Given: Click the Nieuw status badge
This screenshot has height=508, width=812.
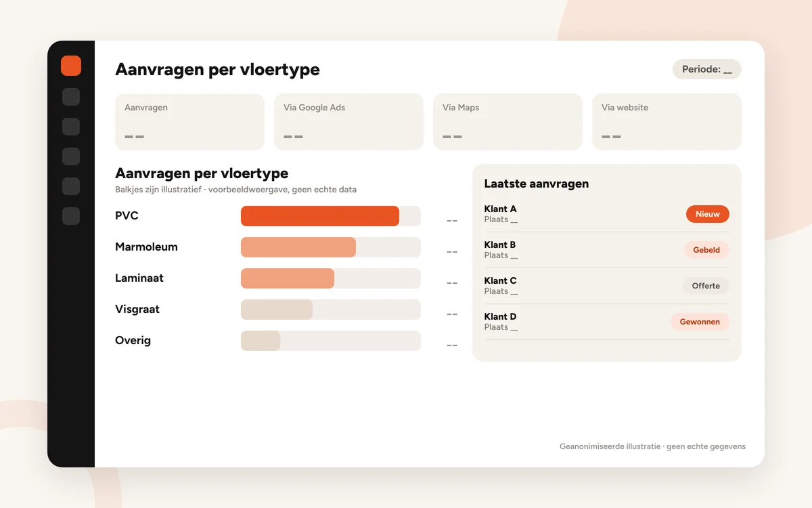Looking at the screenshot, I should pyautogui.click(x=708, y=214).
